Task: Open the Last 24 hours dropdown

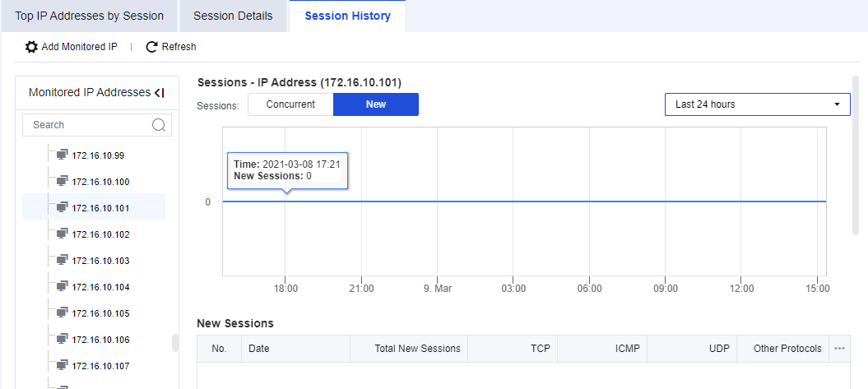Action: point(757,104)
